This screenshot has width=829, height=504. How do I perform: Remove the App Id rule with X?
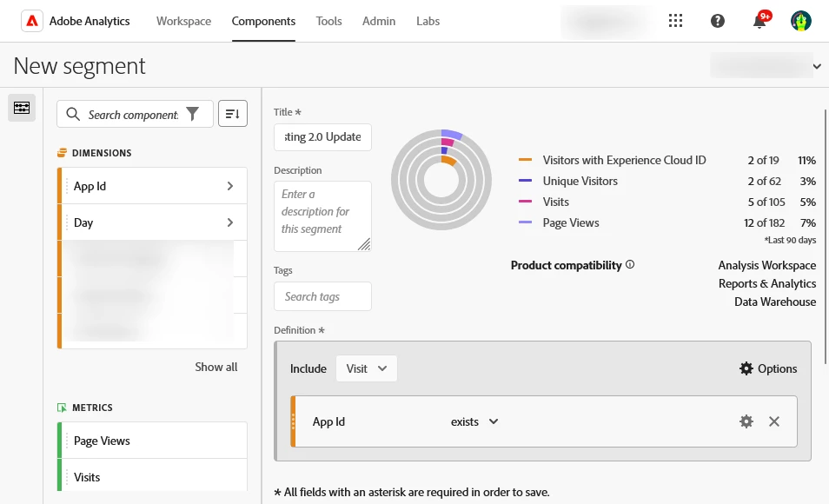[x=774, y=421]
